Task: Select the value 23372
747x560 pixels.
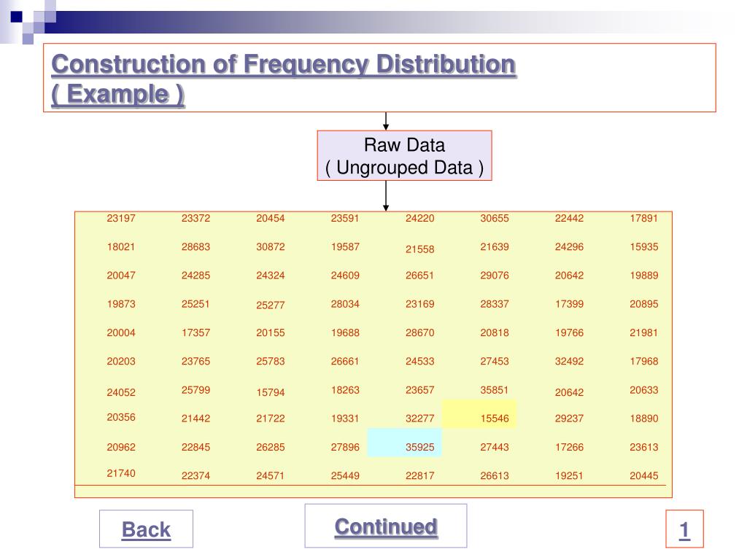Action: coord(196,218)
